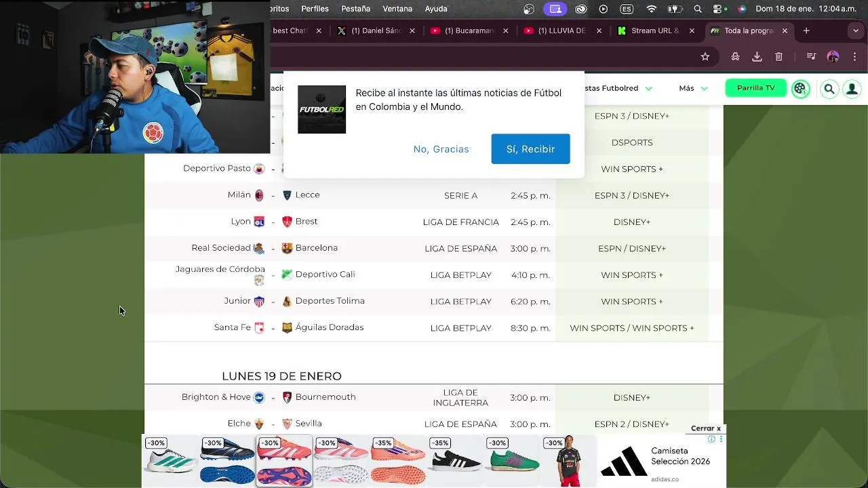The width and height of the screenshot is (868, 488).
Task: Open the Ayuda menu
Action: pos(436,9)
